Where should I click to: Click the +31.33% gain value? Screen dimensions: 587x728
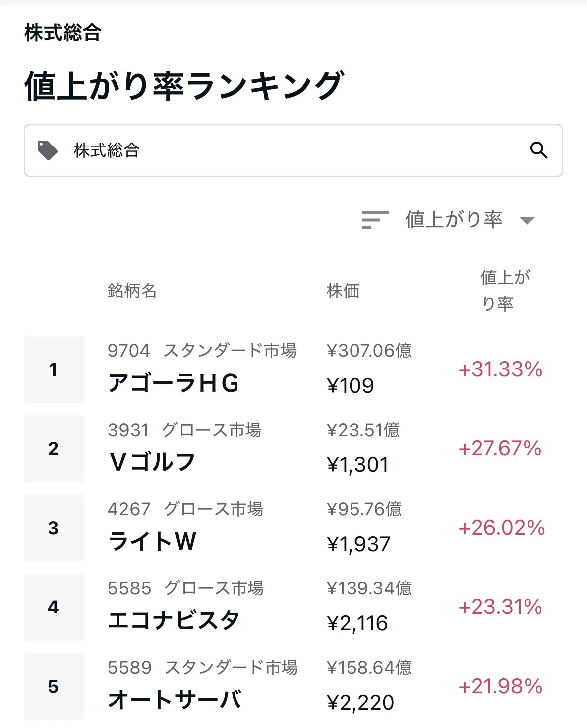point(500,369)
